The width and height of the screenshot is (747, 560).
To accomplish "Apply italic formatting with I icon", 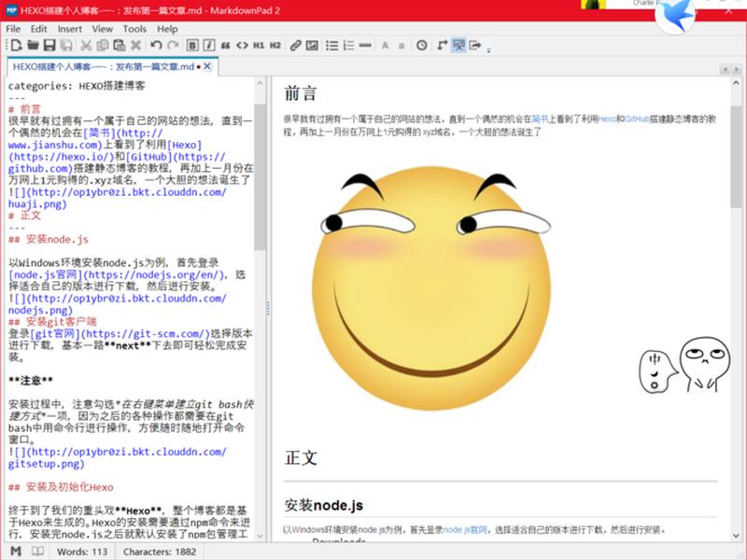I will point(208,45).
